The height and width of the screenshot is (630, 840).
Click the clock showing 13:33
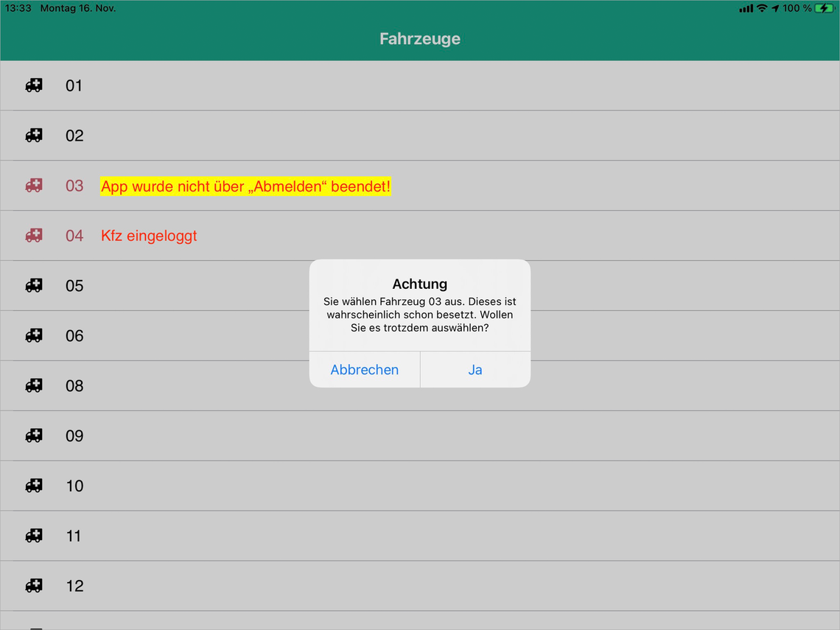pos(16,7)
